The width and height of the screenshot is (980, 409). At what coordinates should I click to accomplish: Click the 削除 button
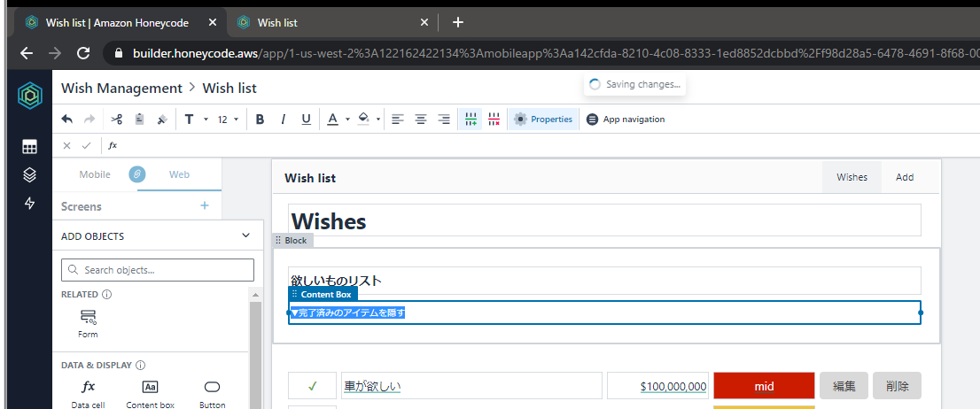[x=897, y=386]
